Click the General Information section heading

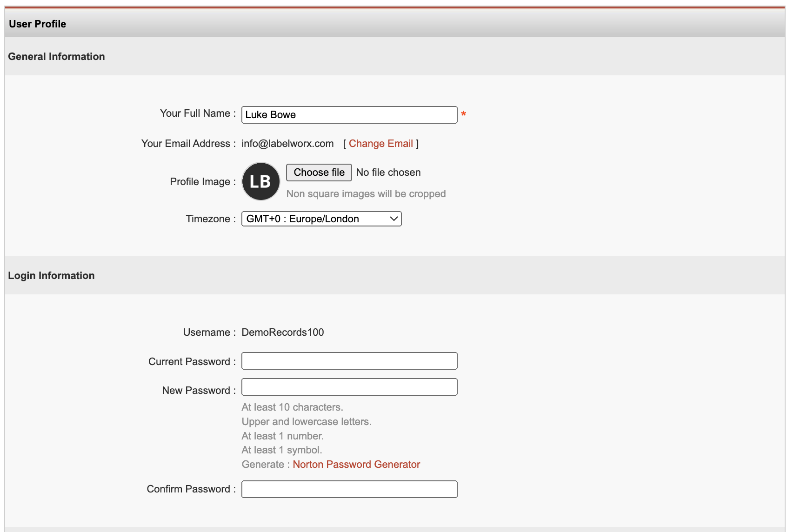point(56,56)
